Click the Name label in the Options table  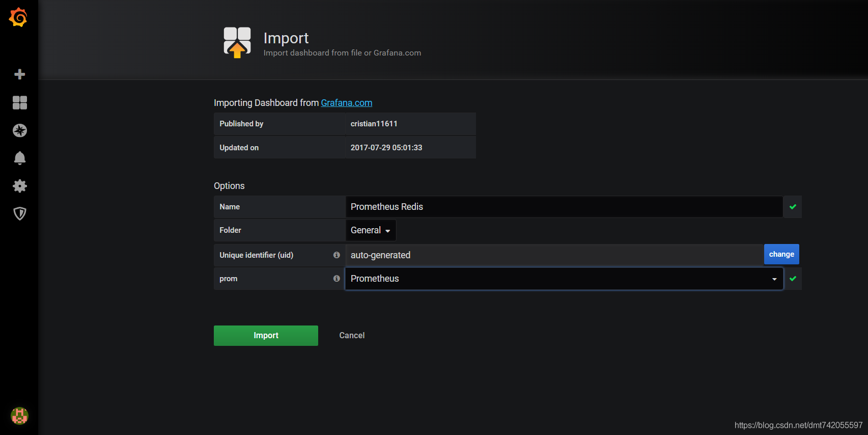230,207
